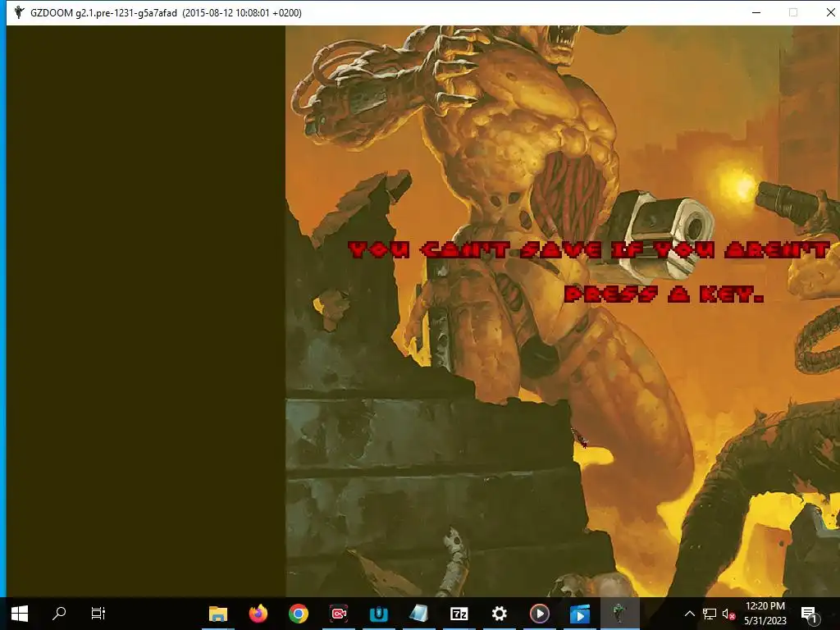Open the notification center icon
This screenshot has width=840, height=630.
tap(810, 614)
